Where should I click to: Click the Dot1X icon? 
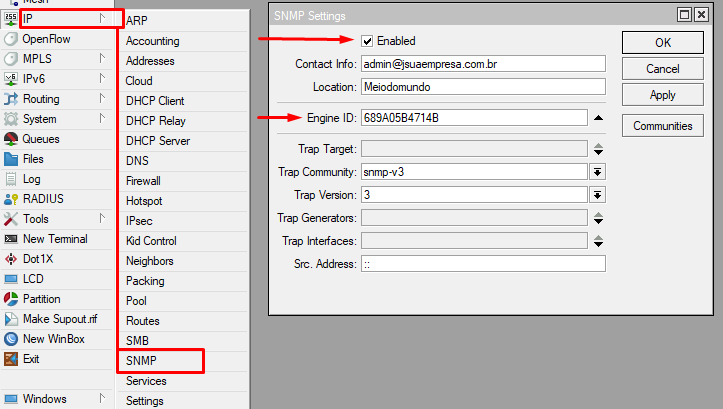(x=11, y=259)
